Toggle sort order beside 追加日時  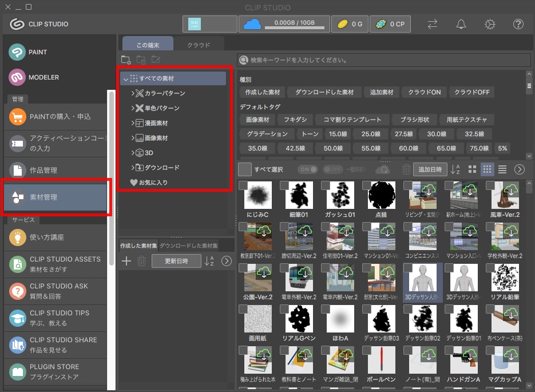coord(455,169)
